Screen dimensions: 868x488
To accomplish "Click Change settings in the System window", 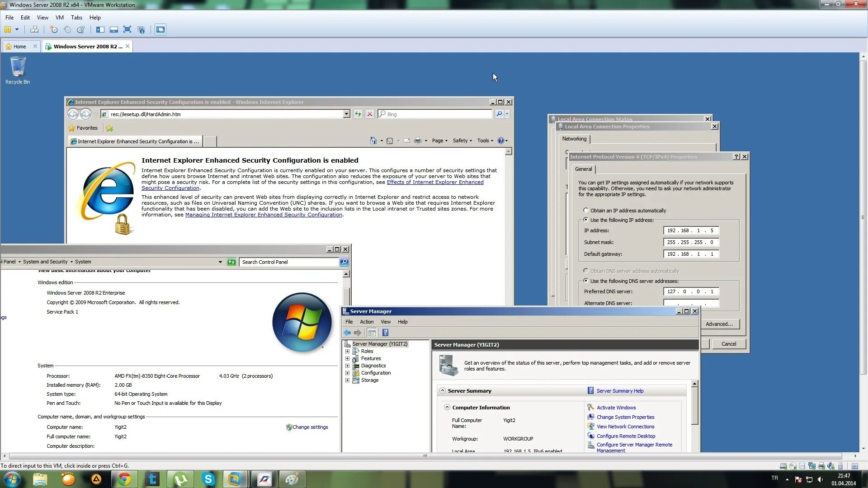I will [x=310, y=427].
